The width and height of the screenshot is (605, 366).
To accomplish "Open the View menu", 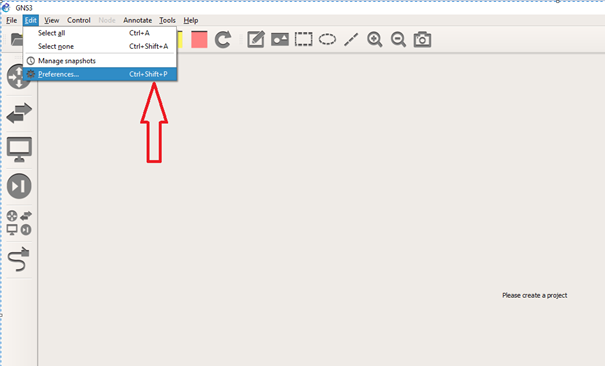I will click(x=51, y=20).
